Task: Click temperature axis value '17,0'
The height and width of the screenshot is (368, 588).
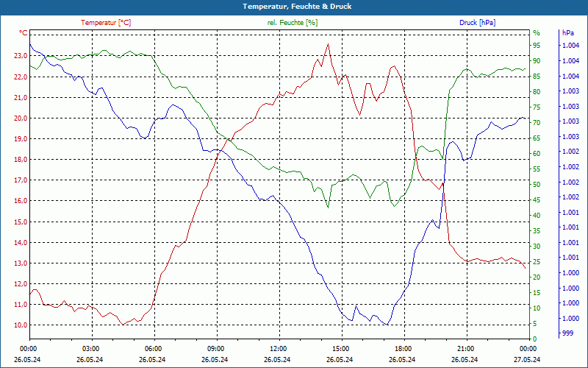Action: [x=21, y=180]
